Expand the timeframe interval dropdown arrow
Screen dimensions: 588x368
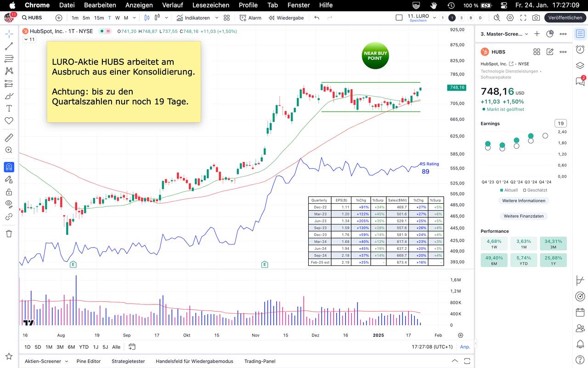(134, 18)
